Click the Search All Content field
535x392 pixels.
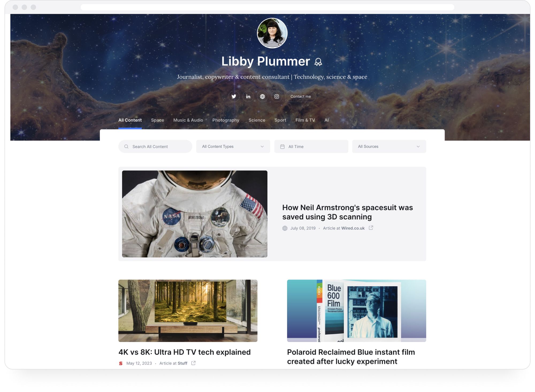pyautogui.click(x=155, y=147)
